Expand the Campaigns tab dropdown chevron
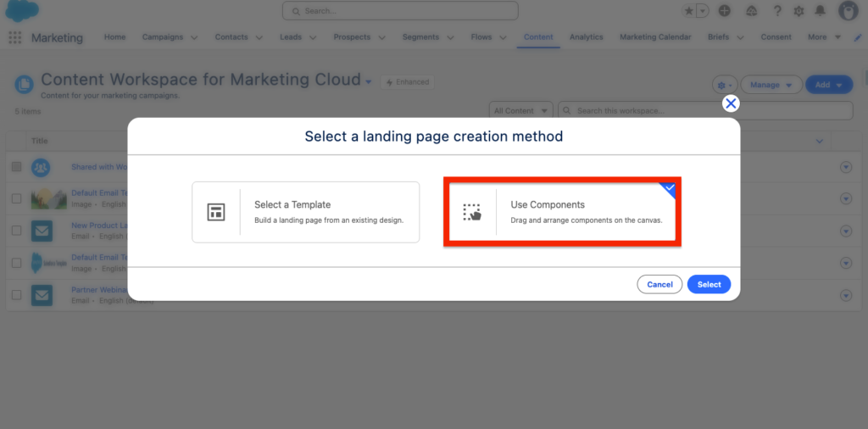This screenshot has width=868, height=429. [x=194, y=37]
